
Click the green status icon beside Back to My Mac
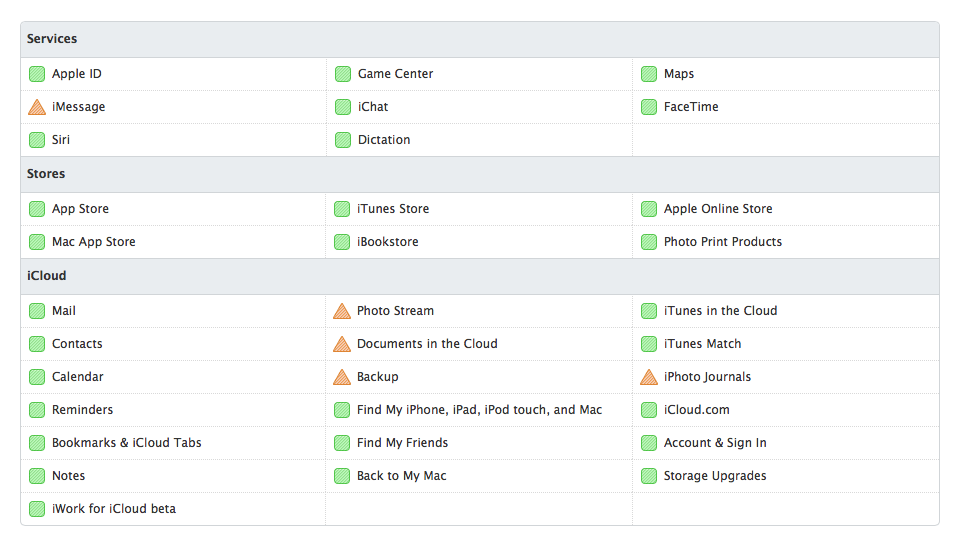[342, 476]
